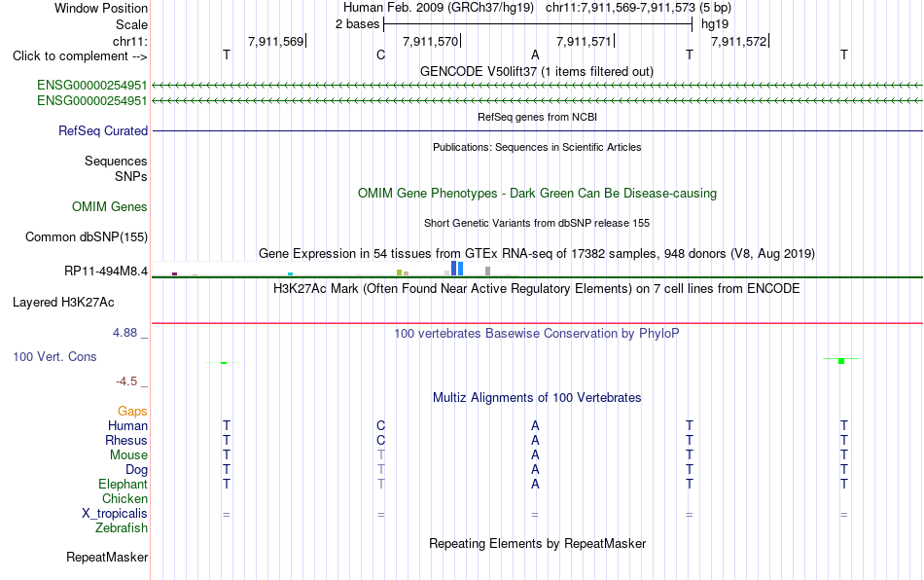Click the first ENSG00000254951 gene label
The height and width of the screenshot is (580, 924).
[x=92, y=86]
